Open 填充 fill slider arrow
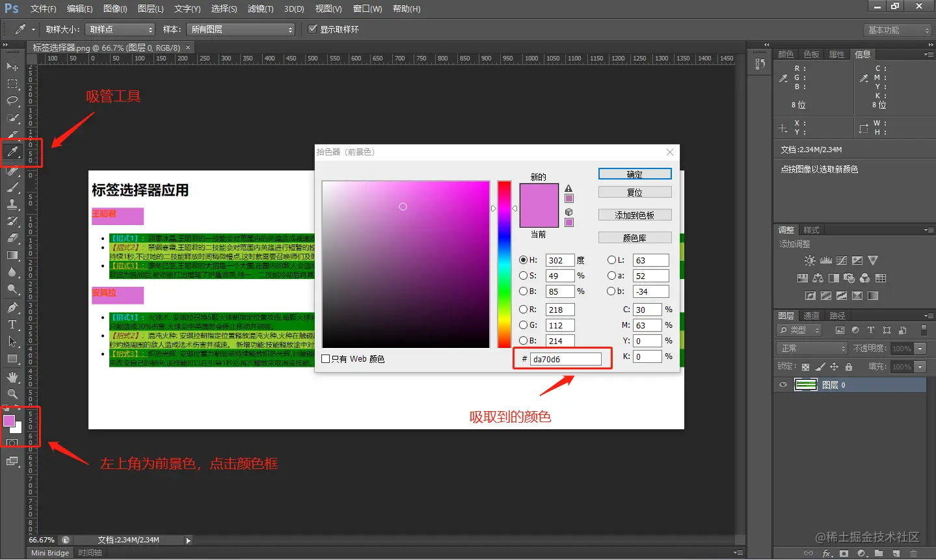Image resolution: width=936 pixels, height=560 pixels. (x=920, y=367)
